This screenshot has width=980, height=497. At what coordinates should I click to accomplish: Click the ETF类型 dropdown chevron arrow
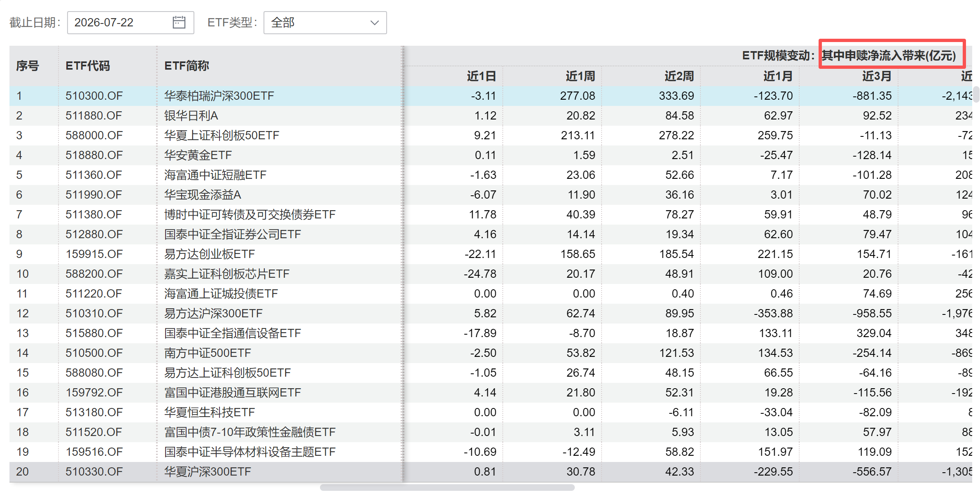(374, 23)
